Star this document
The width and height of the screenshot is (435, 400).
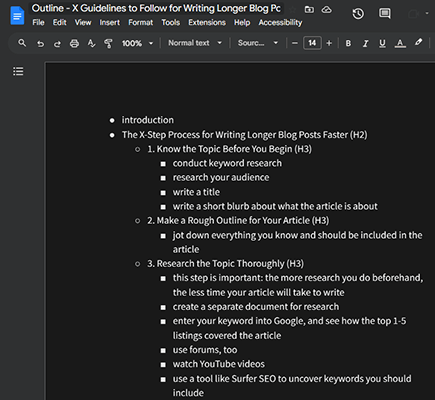coord(293,10)
